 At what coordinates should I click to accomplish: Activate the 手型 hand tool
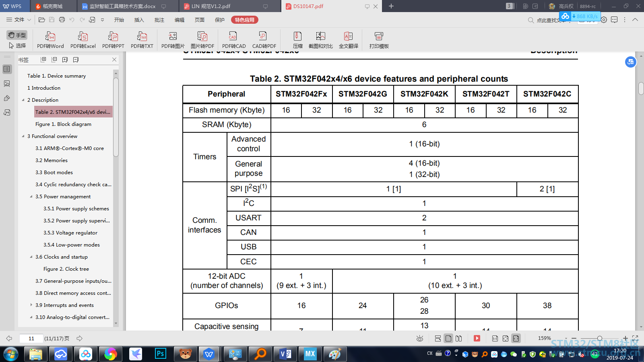coord(17,35)
